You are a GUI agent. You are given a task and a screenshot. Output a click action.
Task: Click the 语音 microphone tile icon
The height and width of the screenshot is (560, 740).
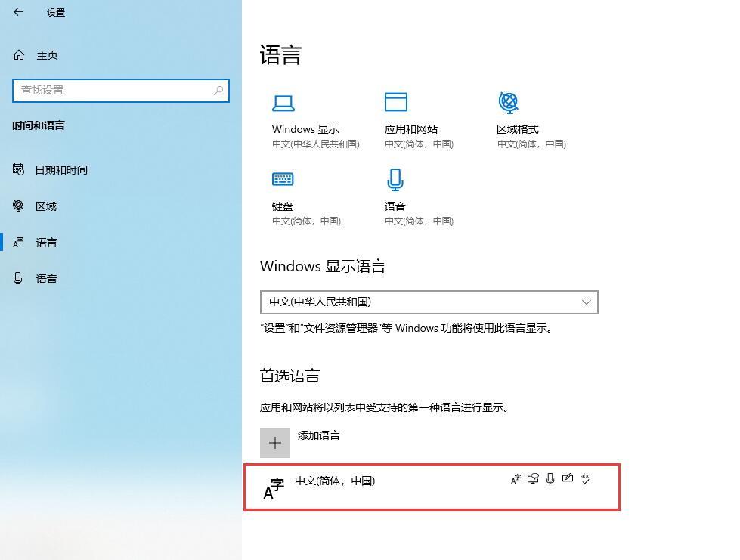click(x=395, y=180)
